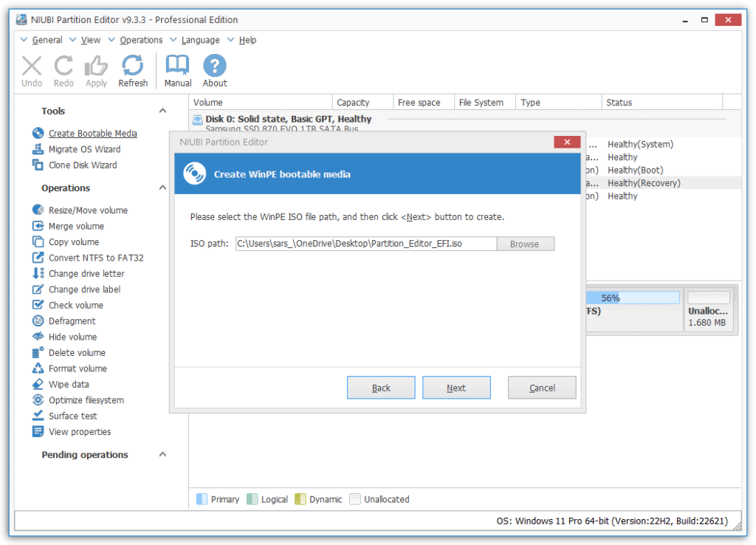Open the View menu
Screen dimensions: 756x545
coord(91,40)
